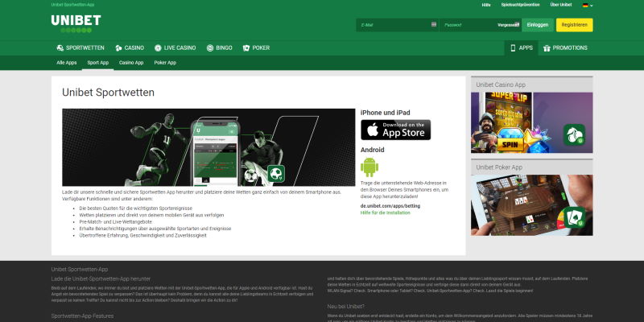Viewport: 644px width, 322px height.
Task: Select the Poker App tab
Action: (x=165, y=63)
